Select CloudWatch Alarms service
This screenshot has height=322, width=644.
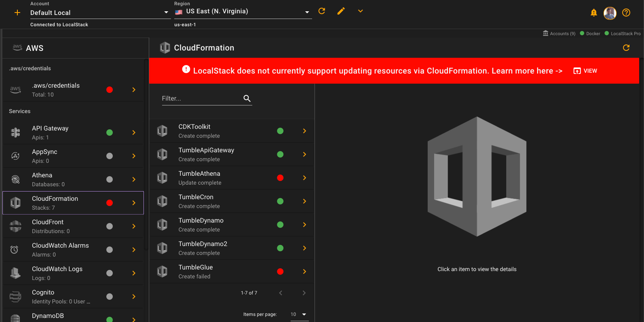73,250
